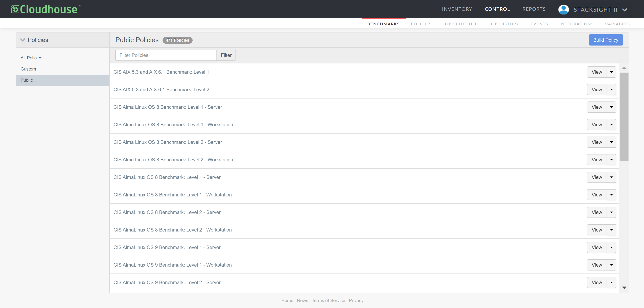This screenshot has width=644, height=308.
Task: View AlmaLinux OS 8 Level 1 - Server
Action: (597, 177)
